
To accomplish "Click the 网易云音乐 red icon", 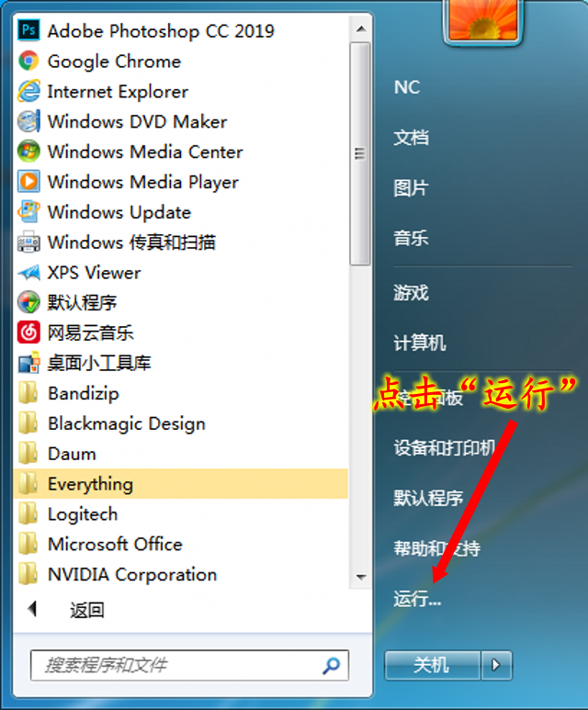I will pyautogui.click(x=28, y=332).
